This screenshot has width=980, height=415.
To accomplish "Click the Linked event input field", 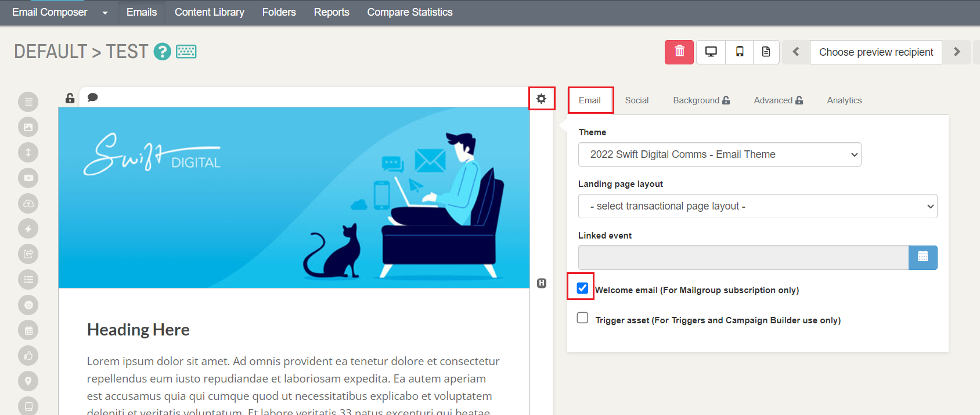I will click(743, 257).
